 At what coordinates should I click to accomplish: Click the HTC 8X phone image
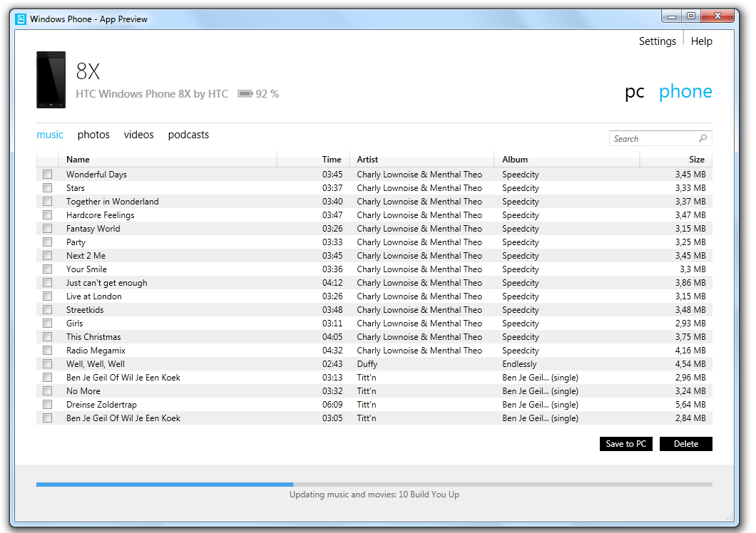click(51, 80)
